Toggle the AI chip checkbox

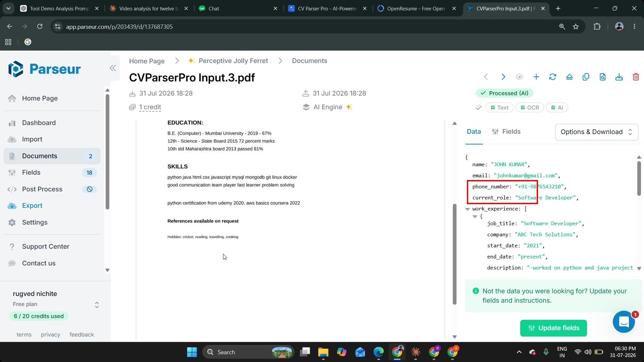[x=553, y=108]
